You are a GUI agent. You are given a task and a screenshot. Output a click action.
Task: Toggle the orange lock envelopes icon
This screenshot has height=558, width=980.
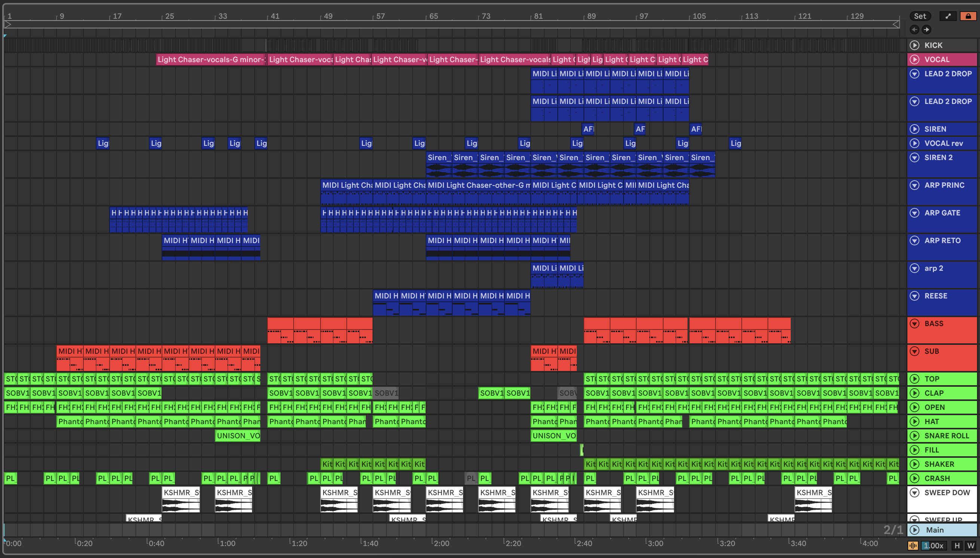click(x=968, y=16)
